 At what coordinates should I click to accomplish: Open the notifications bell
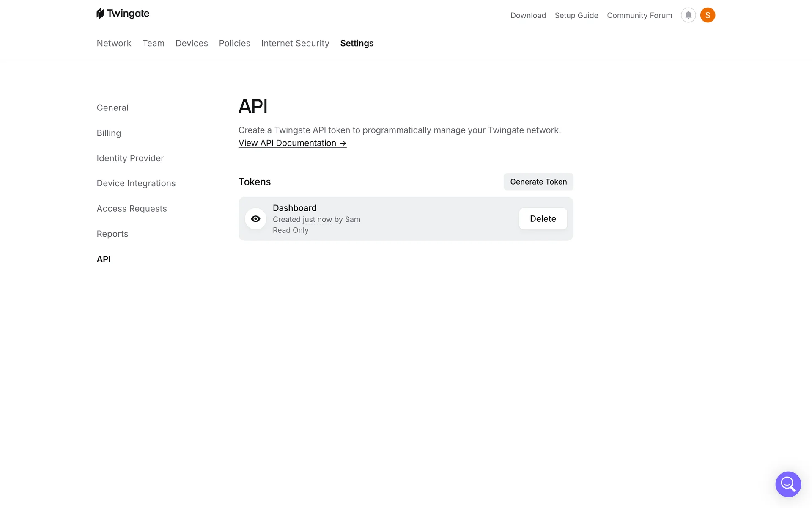click(688, 15)
